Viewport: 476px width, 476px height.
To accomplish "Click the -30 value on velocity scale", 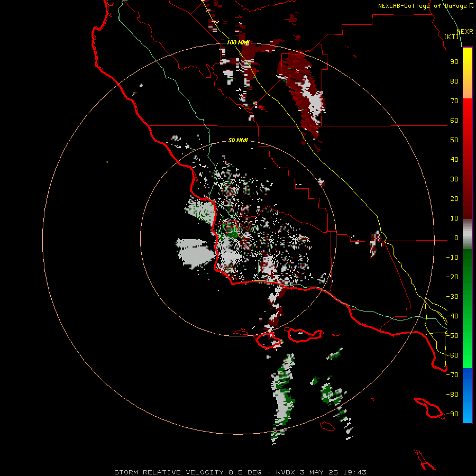I will (452, 297).
